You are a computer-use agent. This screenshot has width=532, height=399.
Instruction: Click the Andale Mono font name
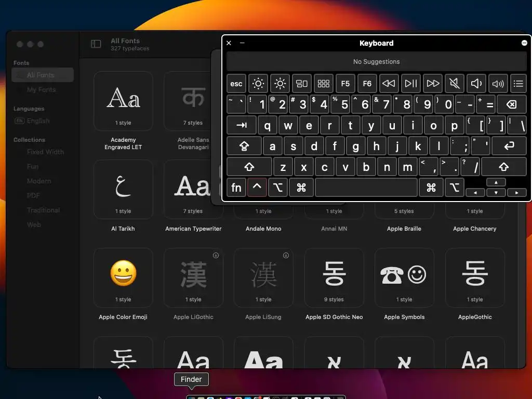point(263,229)
